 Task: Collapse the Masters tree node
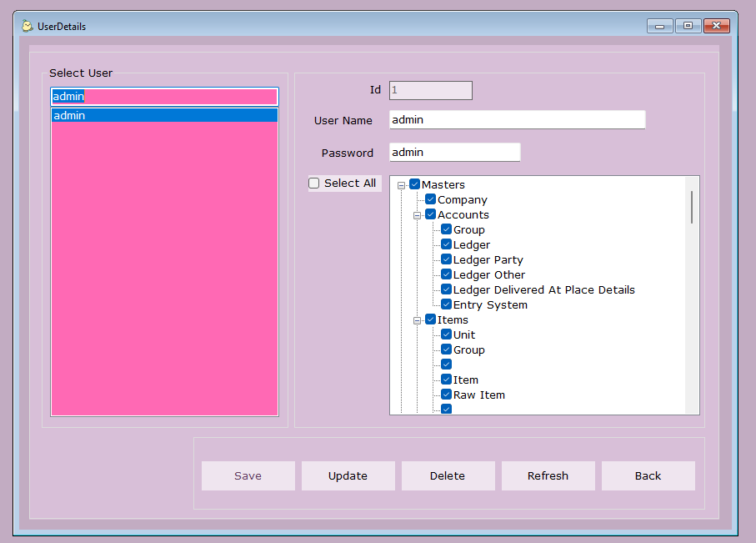(401, 185)
